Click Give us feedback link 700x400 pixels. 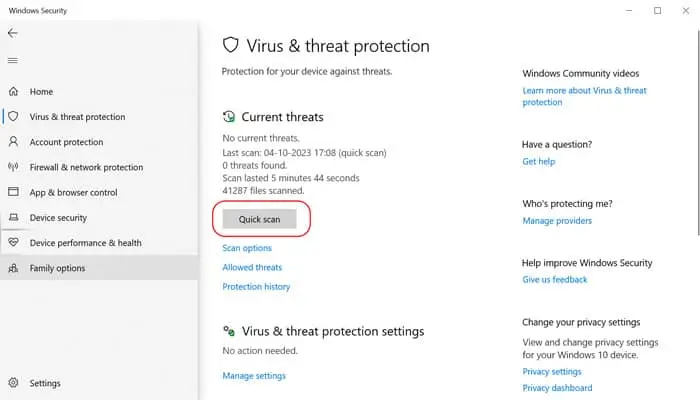click(x=555, y=280)
